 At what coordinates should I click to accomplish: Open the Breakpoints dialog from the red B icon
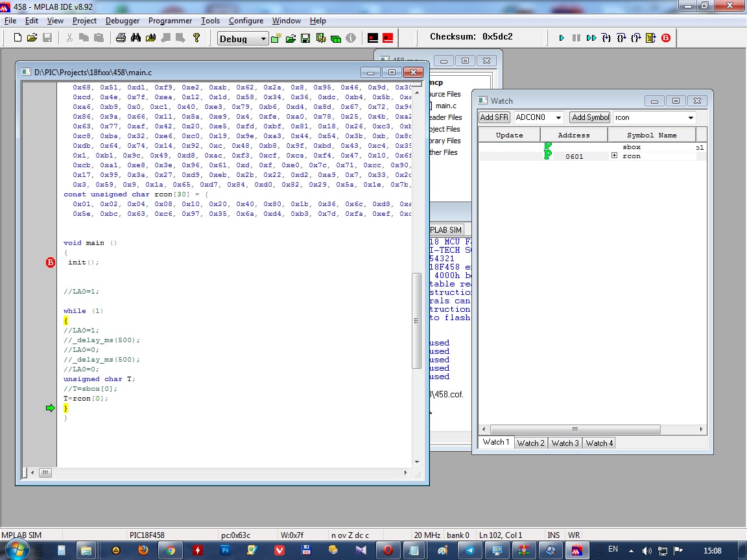(666, 38)
